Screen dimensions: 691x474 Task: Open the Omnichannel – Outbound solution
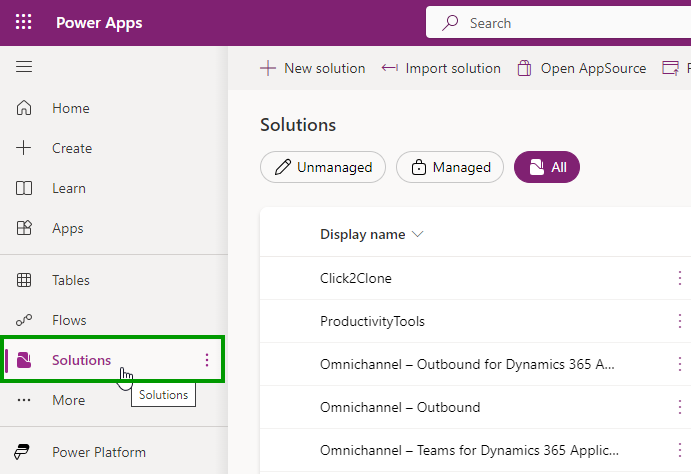[400, 407]
